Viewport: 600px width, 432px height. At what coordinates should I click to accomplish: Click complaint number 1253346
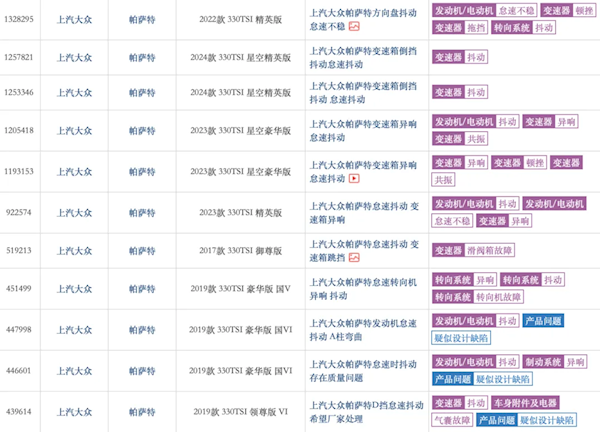(19, 92)
